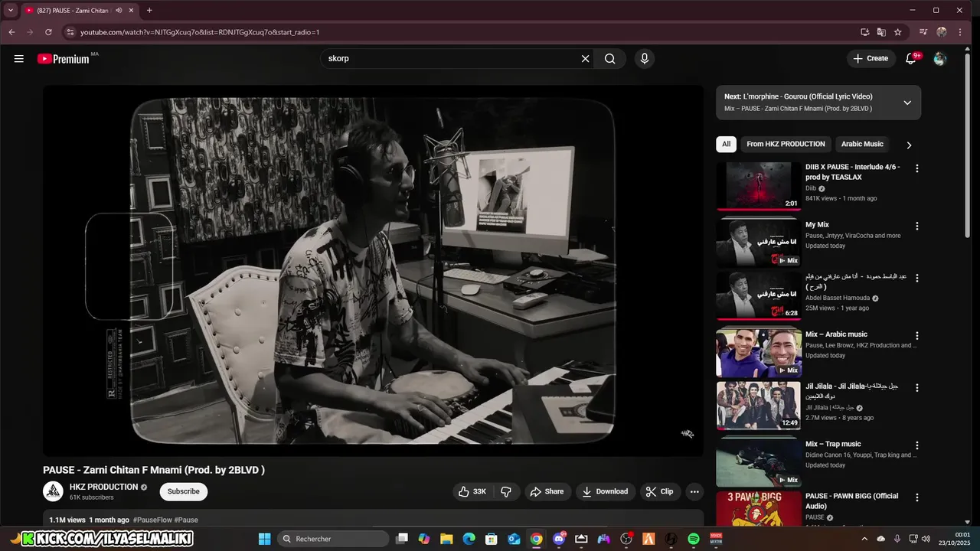View site information icon in address bar
980x551 pixels.
click(70, 32)
